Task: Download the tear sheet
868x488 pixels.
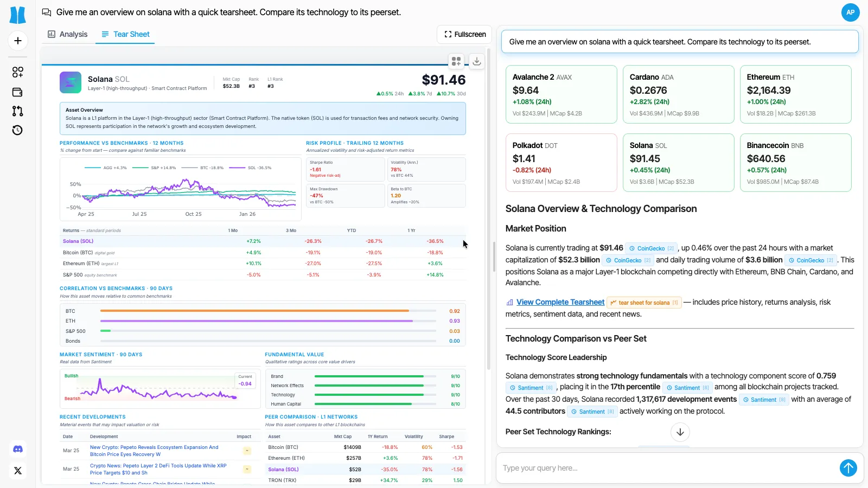Action: 476,61
